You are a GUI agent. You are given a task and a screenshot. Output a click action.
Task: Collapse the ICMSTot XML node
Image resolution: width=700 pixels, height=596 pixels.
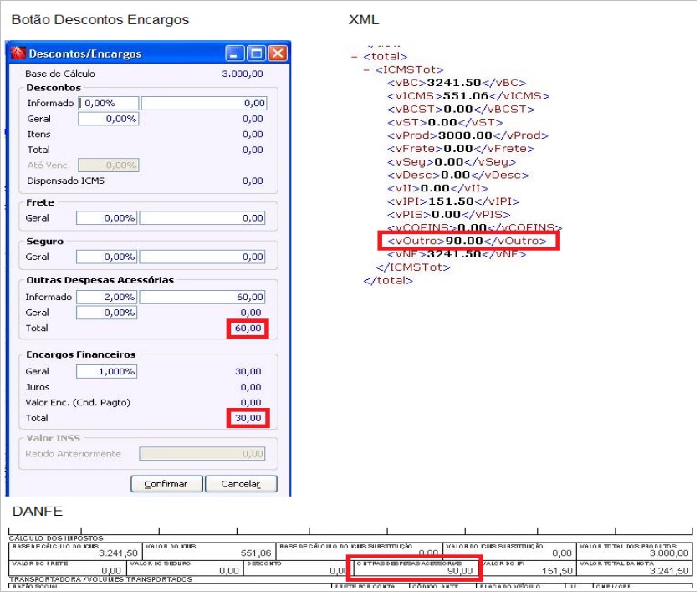tap(366, 70)
